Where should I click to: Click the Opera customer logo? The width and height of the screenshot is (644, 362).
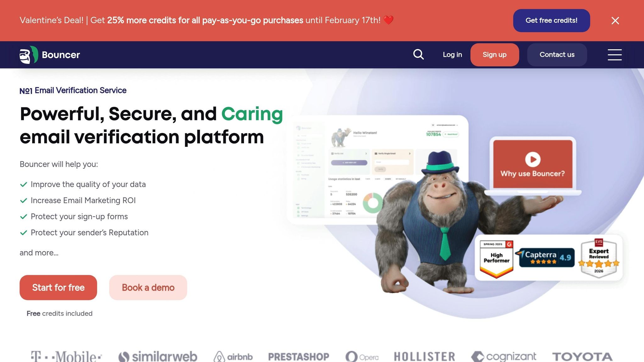pos(362,357)
